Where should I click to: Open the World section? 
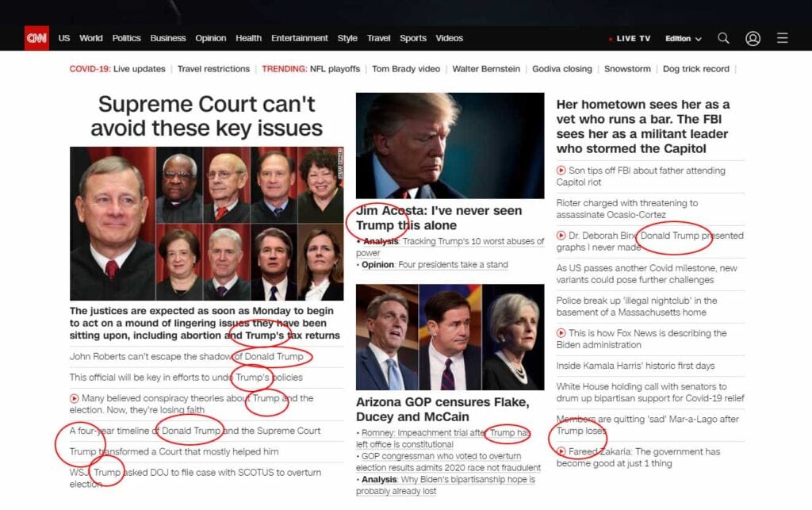coord(90,38)
